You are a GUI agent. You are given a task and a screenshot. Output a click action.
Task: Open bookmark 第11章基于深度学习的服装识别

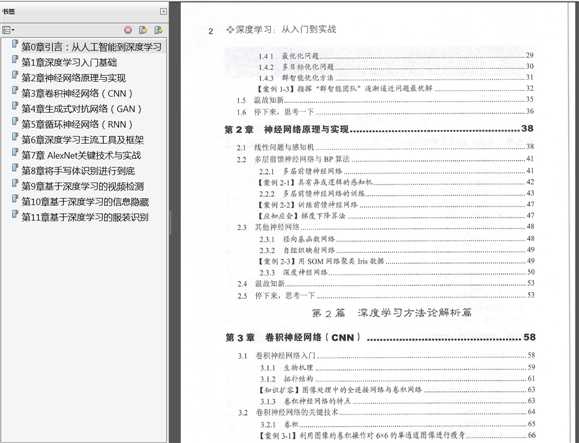click(x=85, y=217)
